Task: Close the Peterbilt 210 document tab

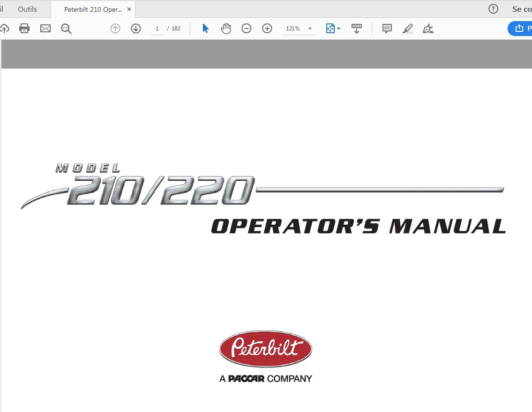Action: (x=129, y=9)
